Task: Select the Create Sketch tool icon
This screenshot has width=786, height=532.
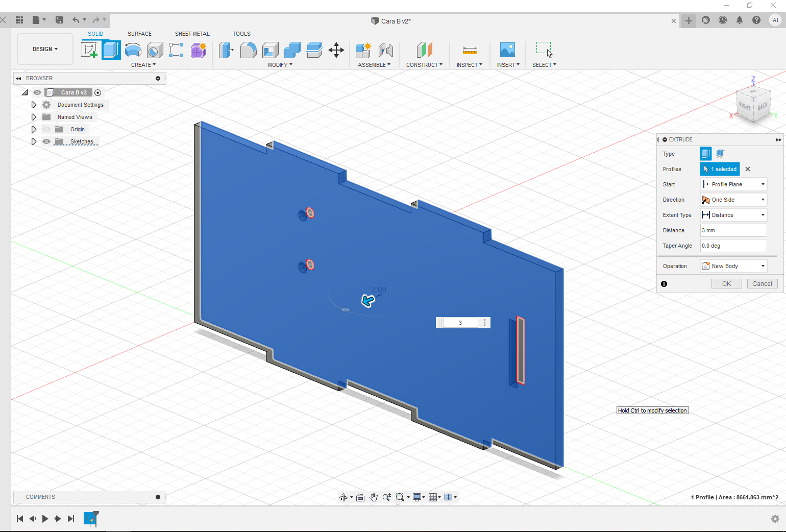Action: point(90,50)
